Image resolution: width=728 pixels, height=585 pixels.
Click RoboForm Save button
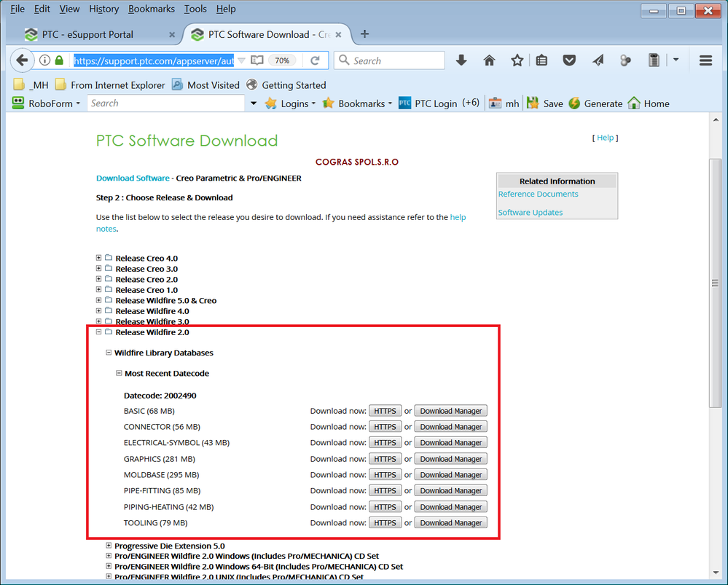click(545, 103)
